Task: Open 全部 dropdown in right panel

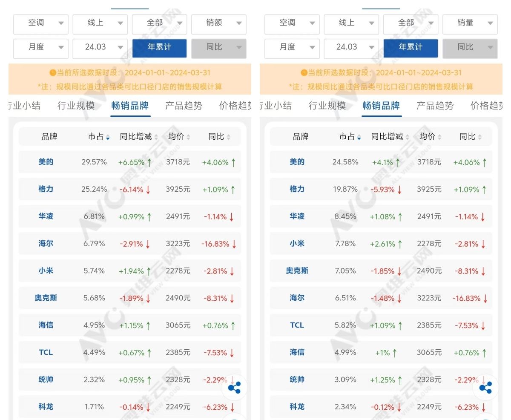Action: (x=411, y=24)
